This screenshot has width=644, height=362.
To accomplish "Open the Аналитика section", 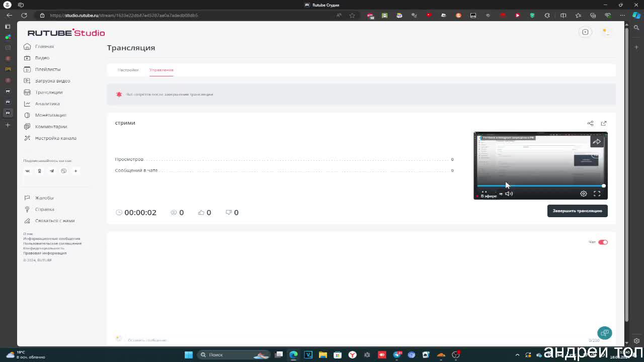I will tap(41, 104).
